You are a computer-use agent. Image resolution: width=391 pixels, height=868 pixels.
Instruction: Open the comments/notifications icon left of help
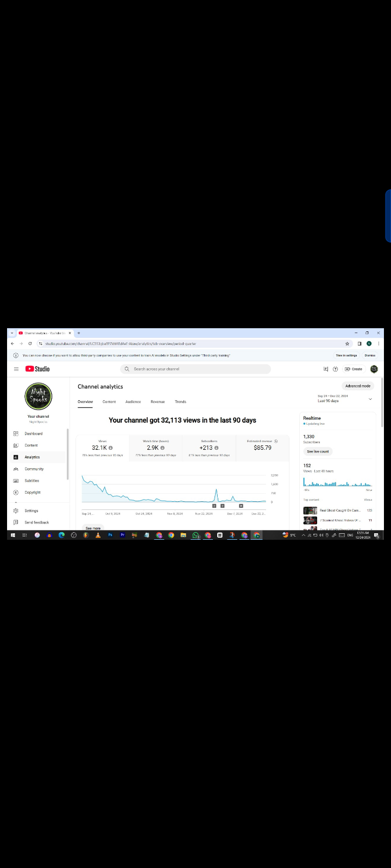(x=326, y=369)
